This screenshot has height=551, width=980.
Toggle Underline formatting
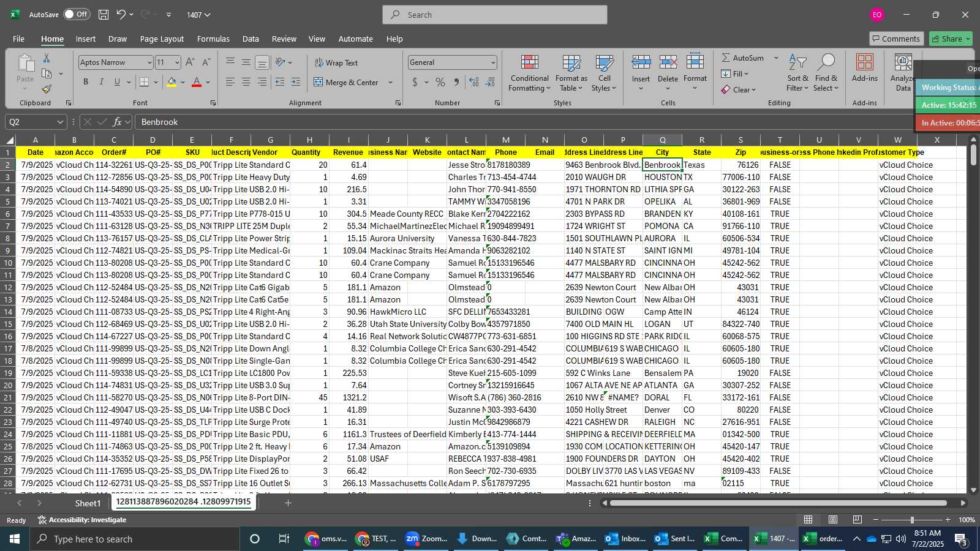[x=116, y=82]
